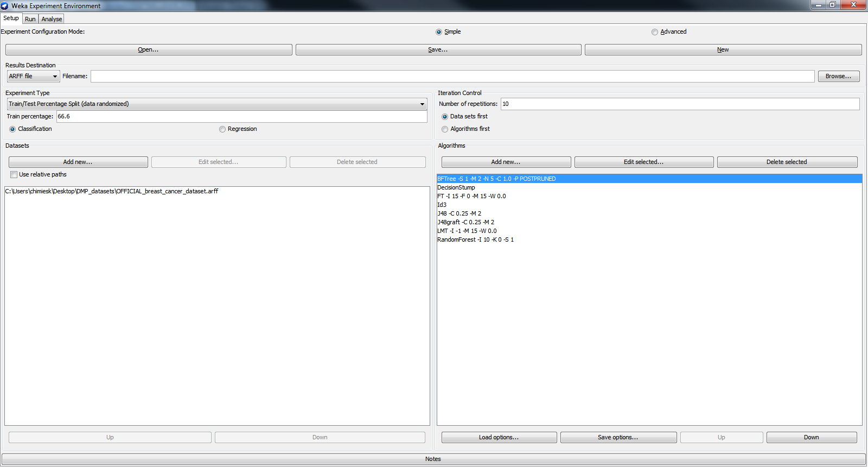Select the breast cancer dataset entry
The height and width of the screenshot is (467, 868).
click(x=217, y=191)
